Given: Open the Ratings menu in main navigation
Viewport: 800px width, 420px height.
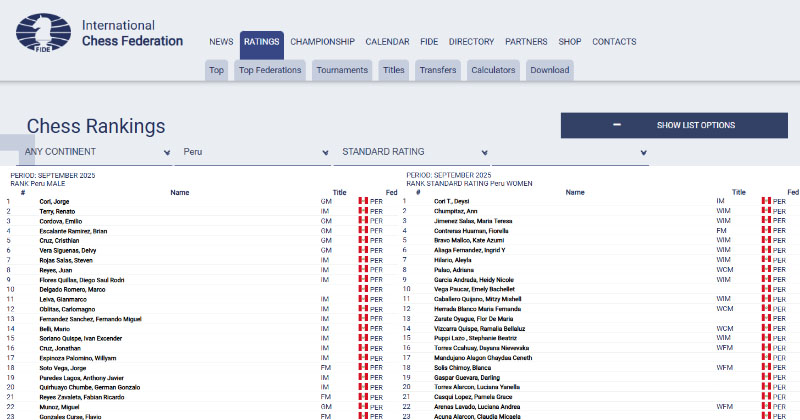Looking at the screenshot, I should pyautogui.click(x=261, y=42).
